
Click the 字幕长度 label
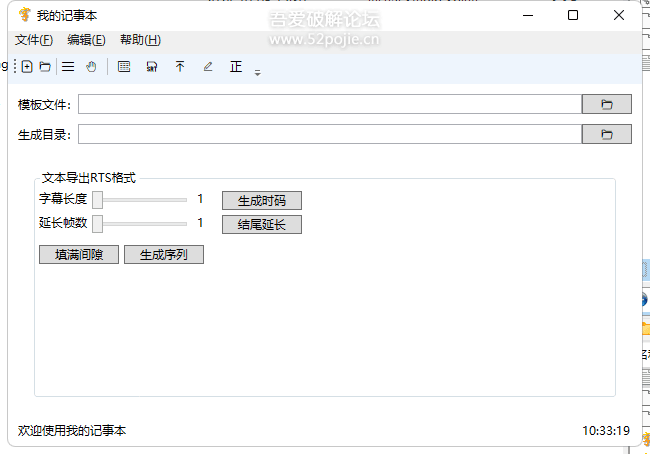click(x=63, y=199)
